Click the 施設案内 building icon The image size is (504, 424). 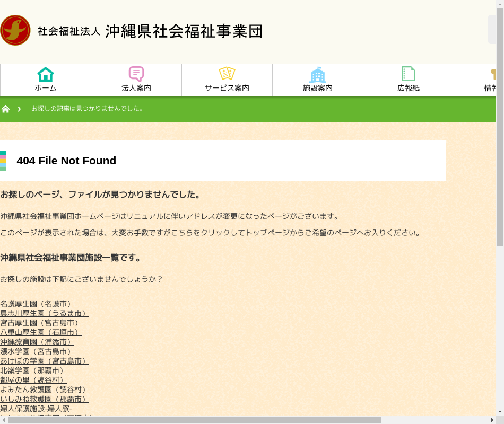(x=318, y=75)
